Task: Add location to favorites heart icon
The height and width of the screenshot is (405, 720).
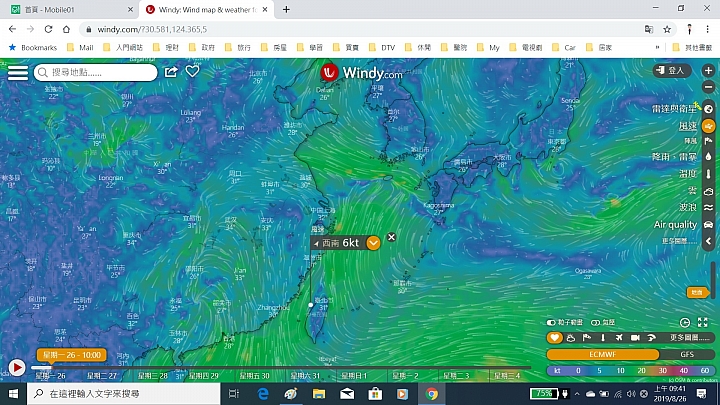Action: coord(192,71)
